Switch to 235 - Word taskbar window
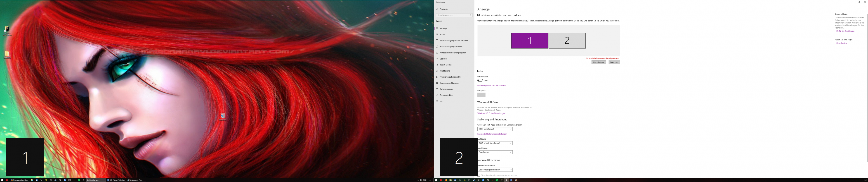The image size is (868, 182). (117, 180)
